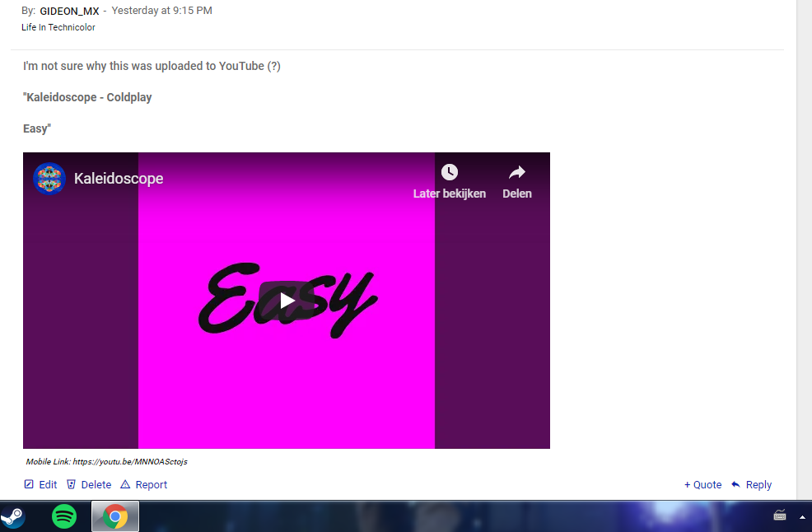The image size is (812, 532).
Task: Click the pink Easy video thumbnail
Action: pos(287,301)
